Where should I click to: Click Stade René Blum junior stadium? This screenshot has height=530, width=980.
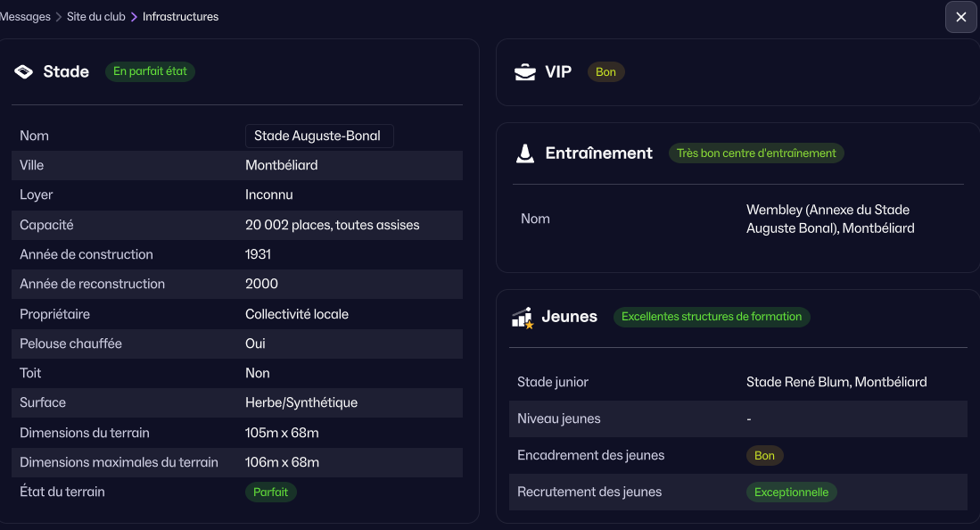[836, 382]
